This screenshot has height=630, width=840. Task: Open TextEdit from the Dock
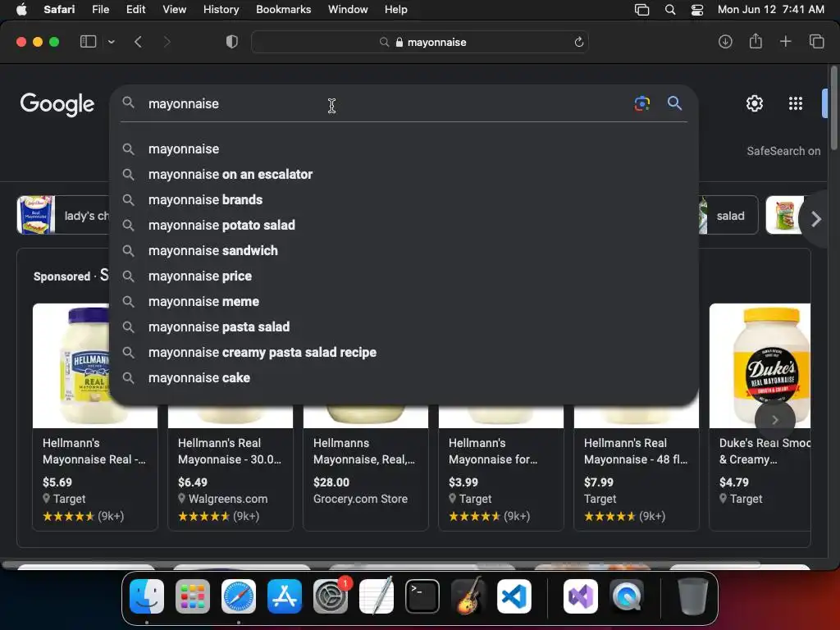(x=377, y=596)
